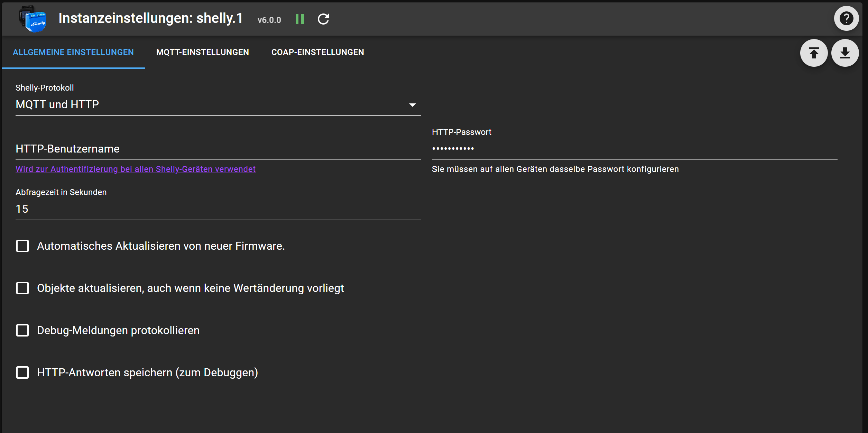Restart instance with the reload icon
Screen dimensions: 868x433
(323, 19)
